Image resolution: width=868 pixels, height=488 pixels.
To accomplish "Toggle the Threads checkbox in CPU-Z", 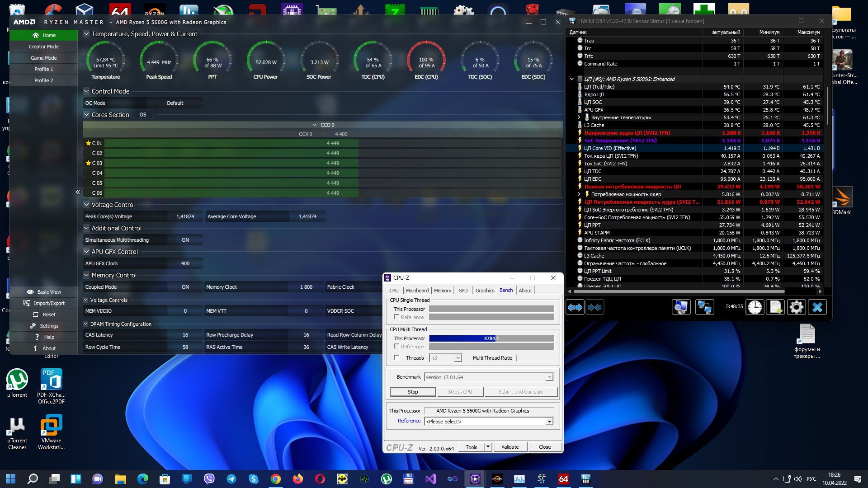I will pos(396,358).
